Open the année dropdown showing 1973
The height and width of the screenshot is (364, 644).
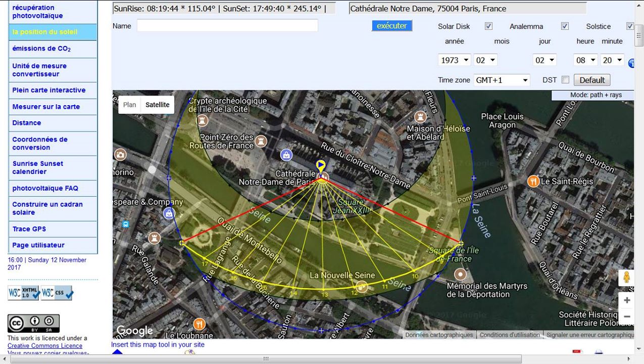click(455, 60)
